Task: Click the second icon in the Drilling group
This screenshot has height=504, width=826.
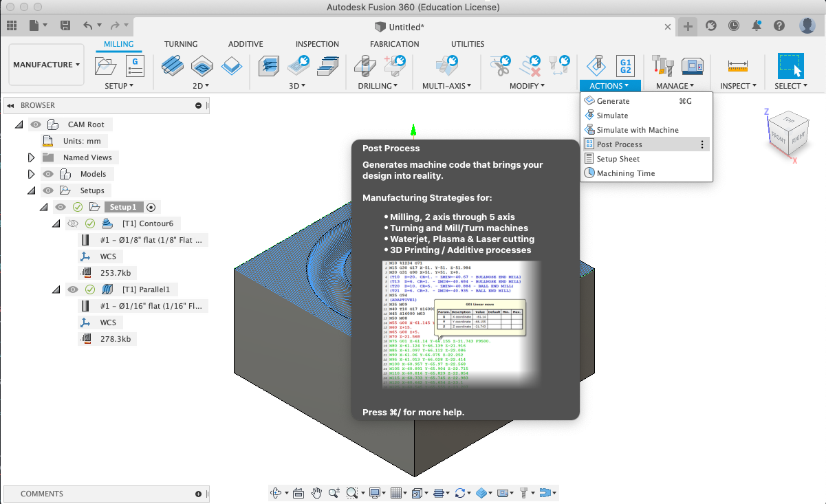Action: tap(394, 66)
